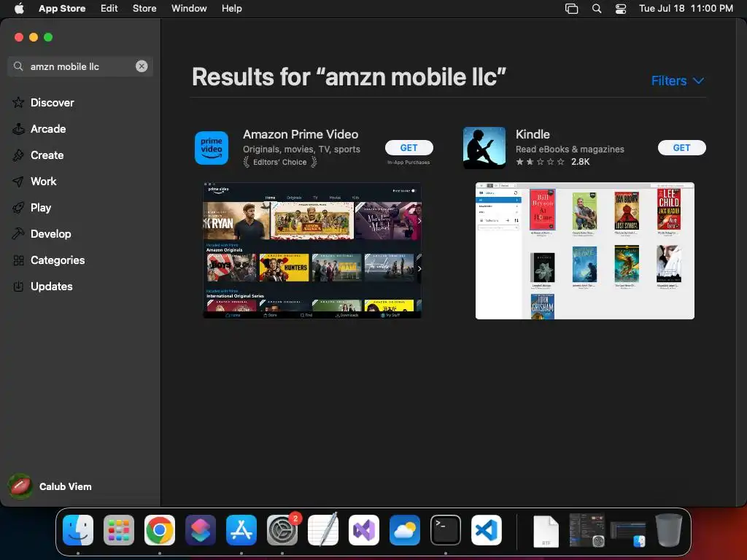This screenshot has width=747, height=560.
Task: Open Control Center in menu bar
Action: [621, 8]
